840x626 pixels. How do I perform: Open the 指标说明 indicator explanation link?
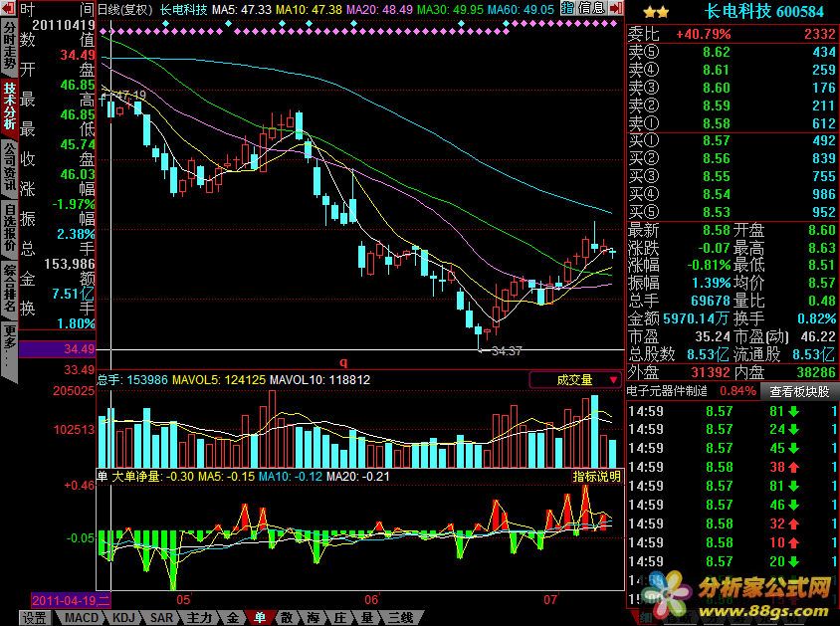click(x=597, y=476)
